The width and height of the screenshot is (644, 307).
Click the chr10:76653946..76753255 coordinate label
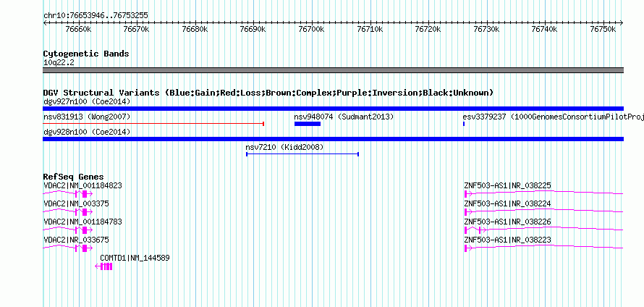96,16
